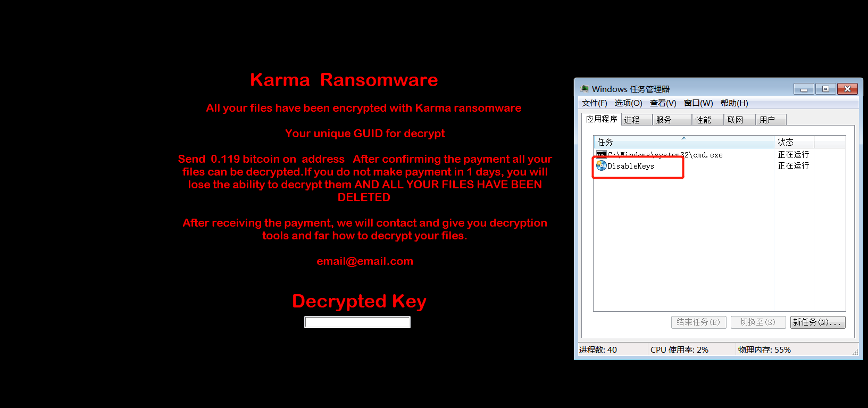
Task: Open the 文件(F) menu
Action: pyautogui.click(x=594, y=103)
